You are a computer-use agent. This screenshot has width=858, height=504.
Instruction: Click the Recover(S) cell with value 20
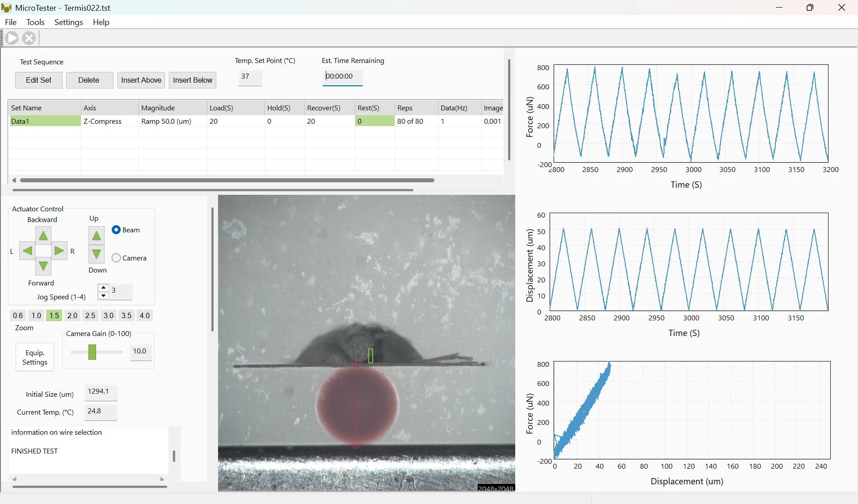[330, 121]
